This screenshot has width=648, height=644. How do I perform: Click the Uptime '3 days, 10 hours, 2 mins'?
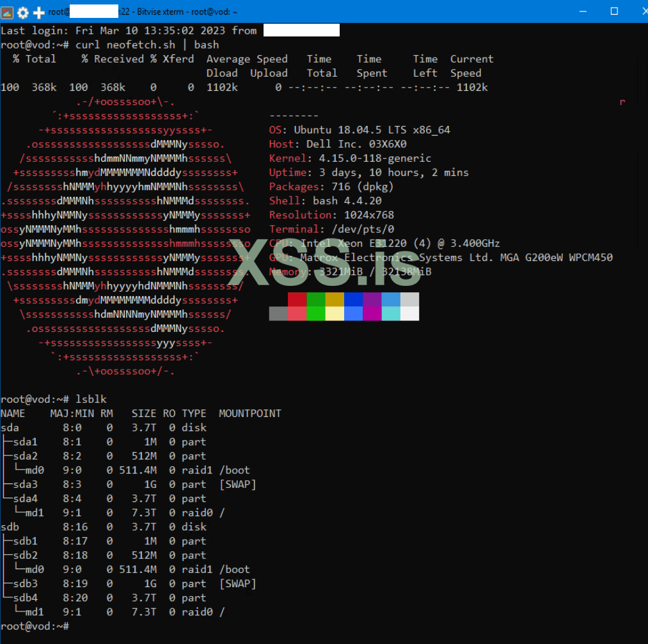tap(393, 173)
